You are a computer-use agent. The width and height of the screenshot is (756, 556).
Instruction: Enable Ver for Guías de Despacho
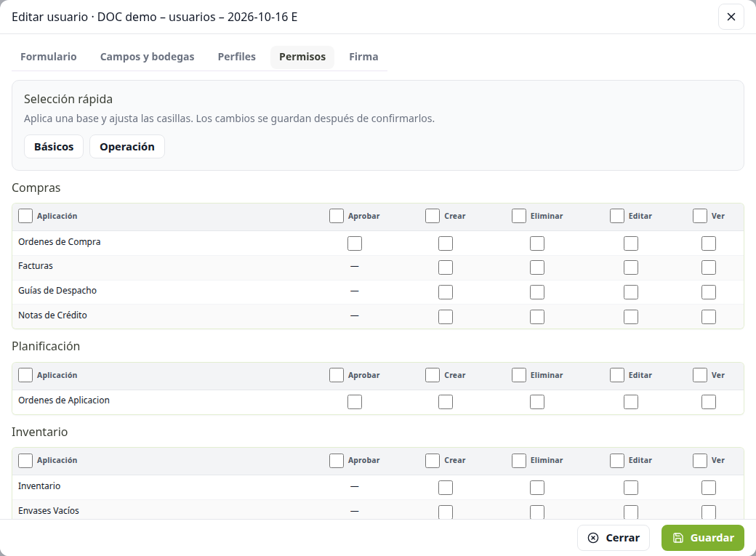coord(709,292)
